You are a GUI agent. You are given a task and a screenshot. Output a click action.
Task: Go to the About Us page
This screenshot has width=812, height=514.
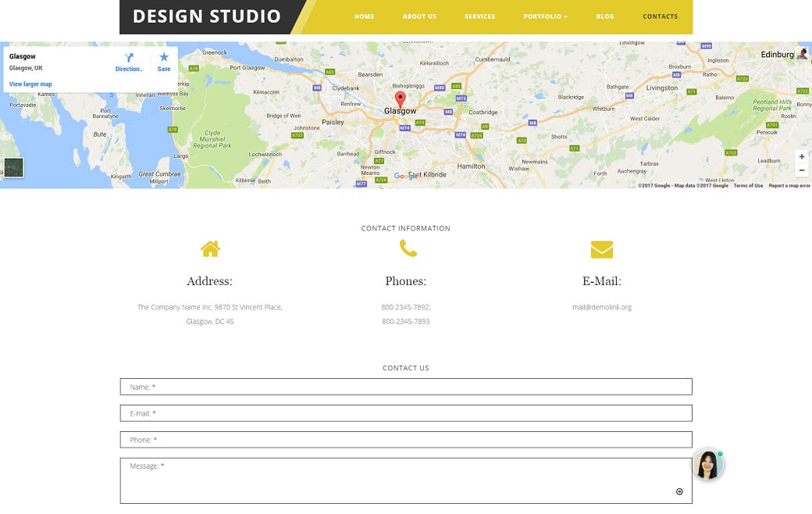click(419, 16)
